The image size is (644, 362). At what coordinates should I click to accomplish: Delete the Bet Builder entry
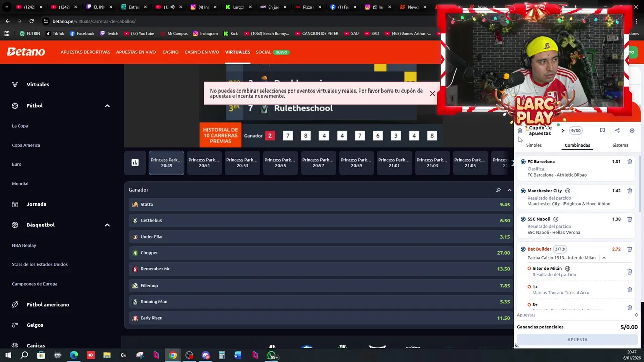click(629, 249)
